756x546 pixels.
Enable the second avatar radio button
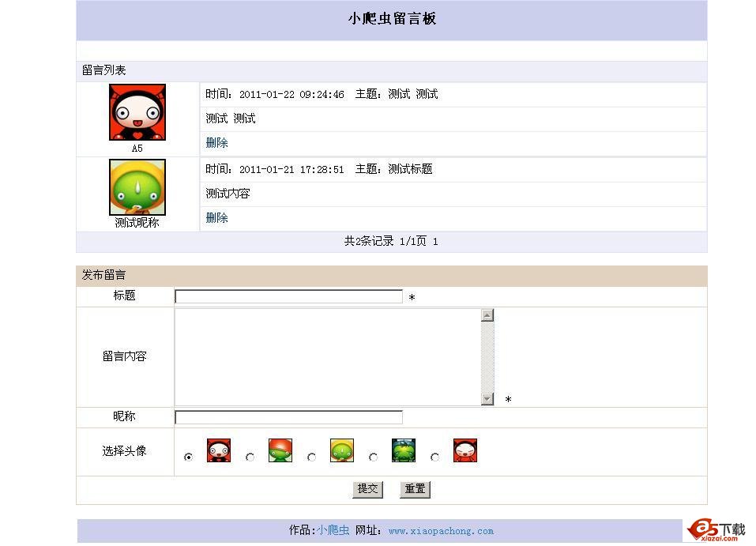[x=250, y=456]
